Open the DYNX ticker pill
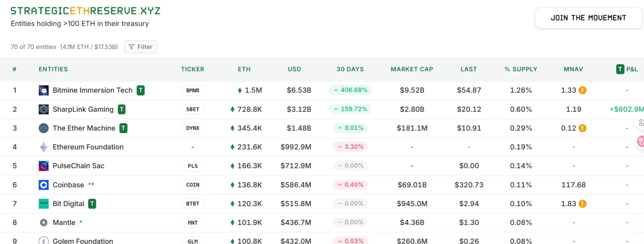 tap(192, 128)
